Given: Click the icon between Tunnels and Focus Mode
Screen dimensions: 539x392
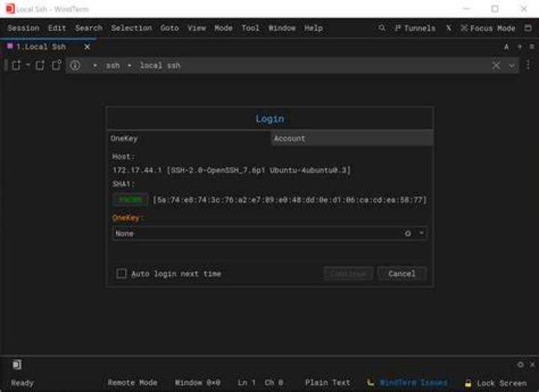Looking at the screenshot, I should [448, 28].
